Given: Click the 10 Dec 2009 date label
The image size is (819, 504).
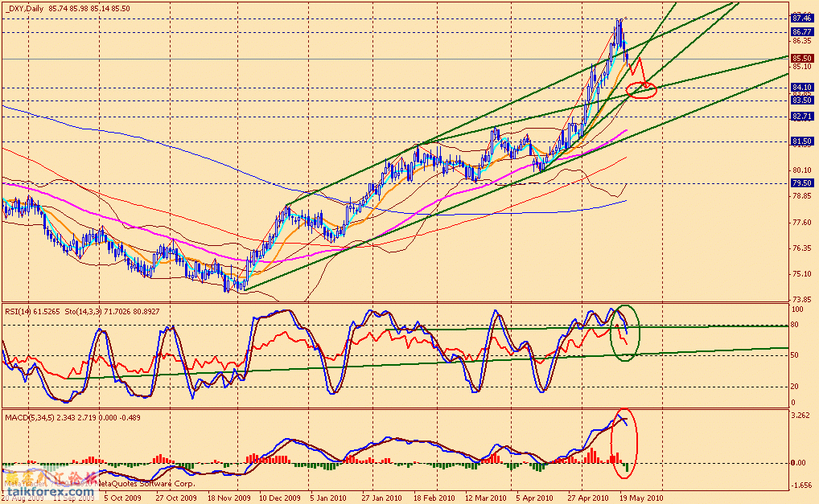Looking at the screenshot, I should click(280, 498).
